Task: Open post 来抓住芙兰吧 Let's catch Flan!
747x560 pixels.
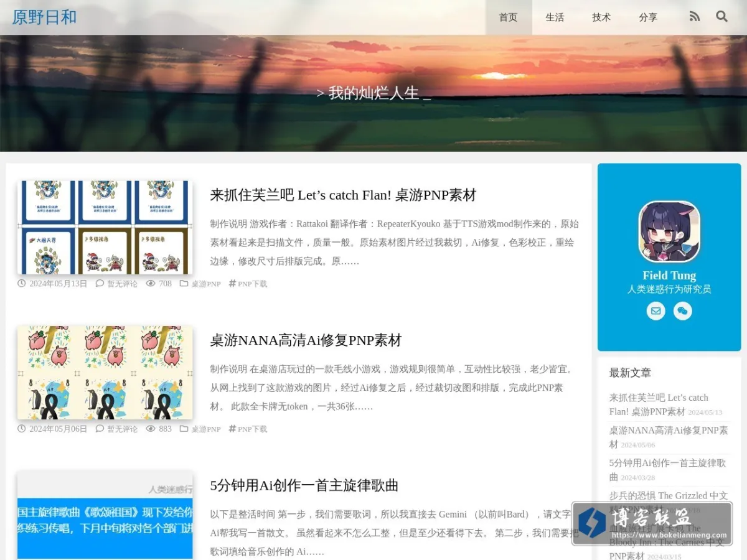Action: tap(343, 195)
